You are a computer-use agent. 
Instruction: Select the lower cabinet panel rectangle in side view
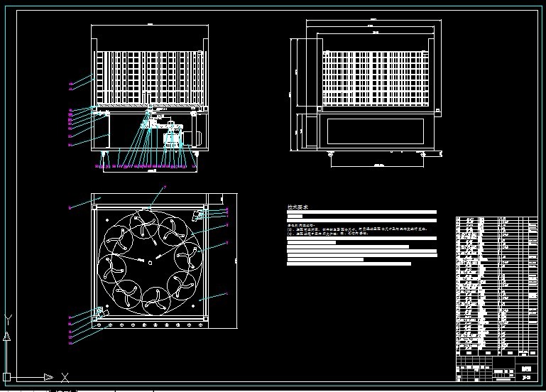coord(376,131)
